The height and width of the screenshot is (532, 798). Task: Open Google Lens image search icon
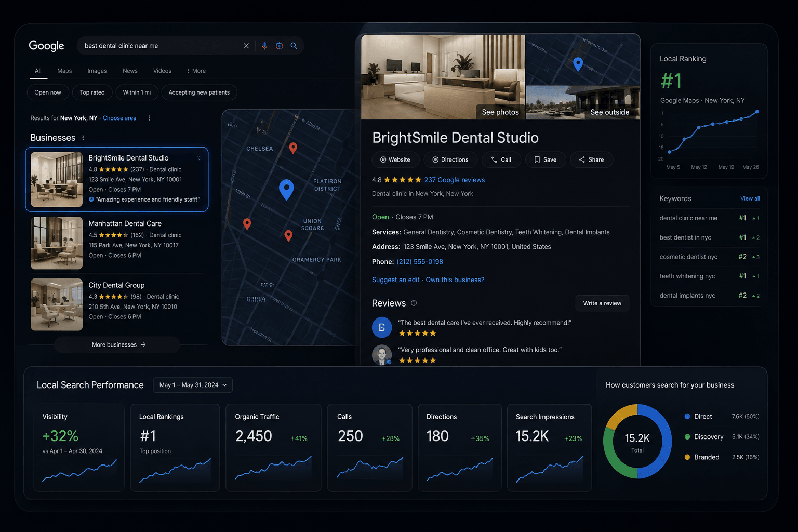pos(279,46)
